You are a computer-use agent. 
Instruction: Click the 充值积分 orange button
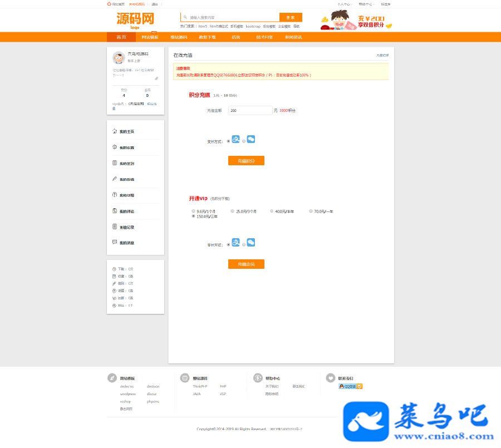(x=246, y=161)
